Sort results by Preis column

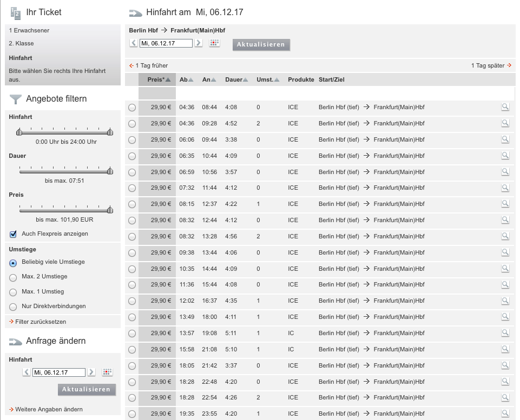tap(159, 79)
